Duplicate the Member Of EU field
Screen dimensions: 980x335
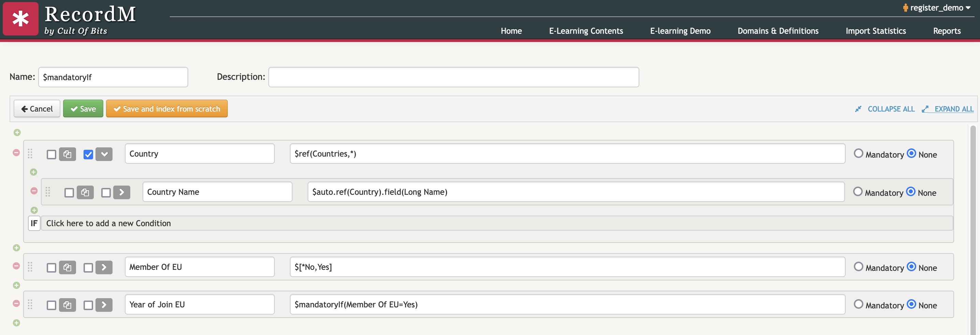(x=67, y=267)
